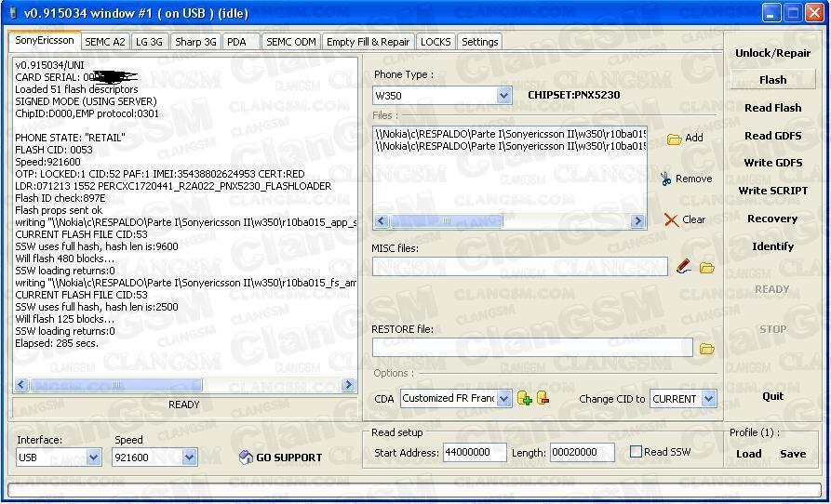Expand the Speed 921600 dropdown
This screenshot has width=831, height=504.
pos(189,457)
